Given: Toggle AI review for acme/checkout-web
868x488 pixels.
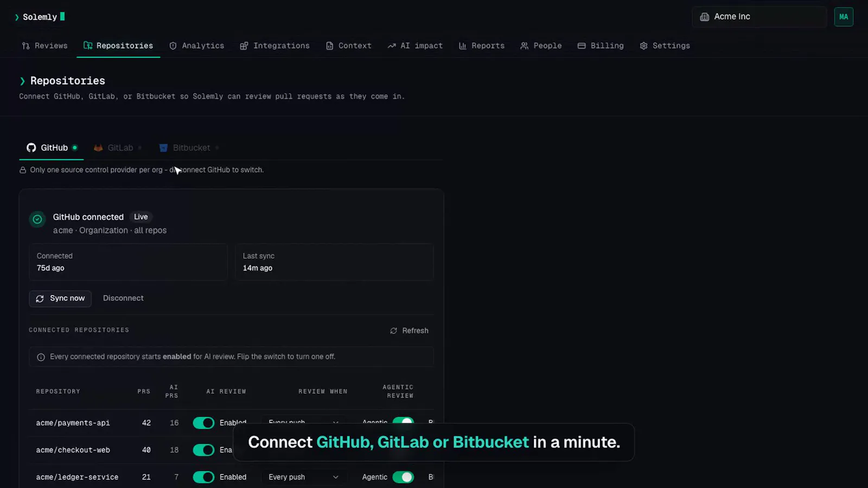Looking at the screenshot, I should (x=204, y=450).
